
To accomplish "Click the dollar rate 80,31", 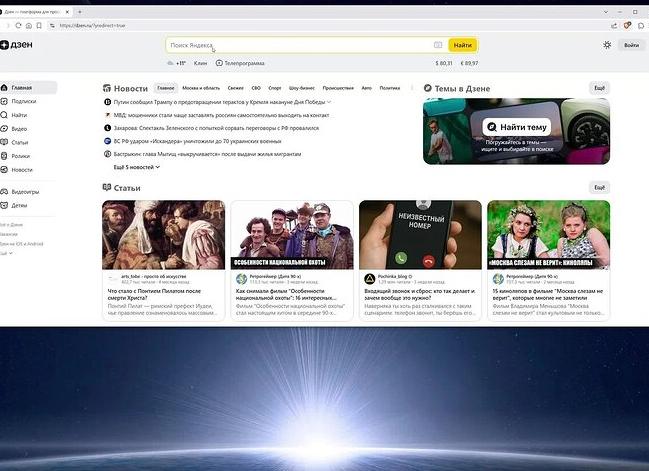I will [444, 63].
